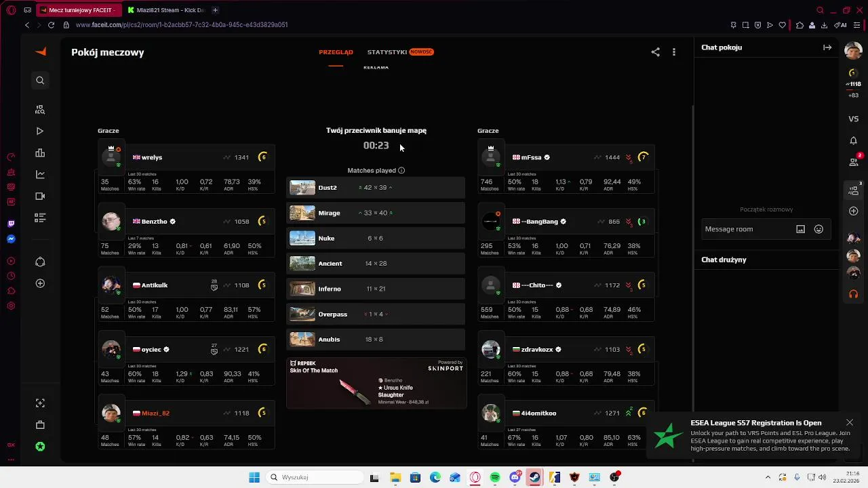Open the friends icon with red badge
This screenshot has height=488, width=868.
854,161
